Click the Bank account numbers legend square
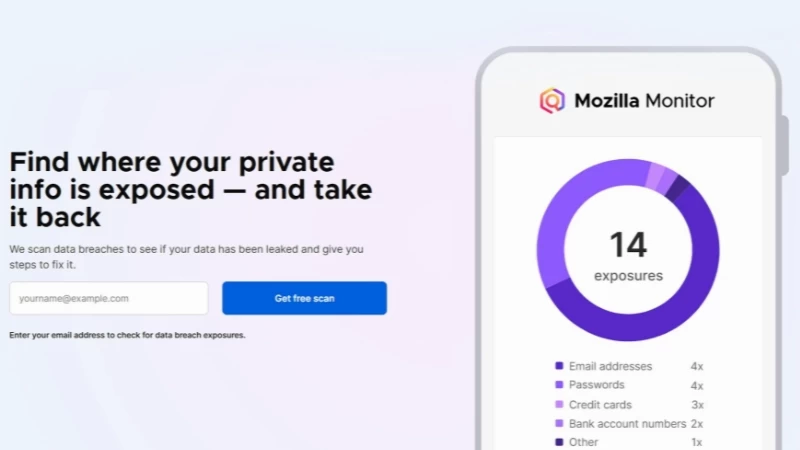The height and width of the screenshot is (450, 800). coord(559,423)
